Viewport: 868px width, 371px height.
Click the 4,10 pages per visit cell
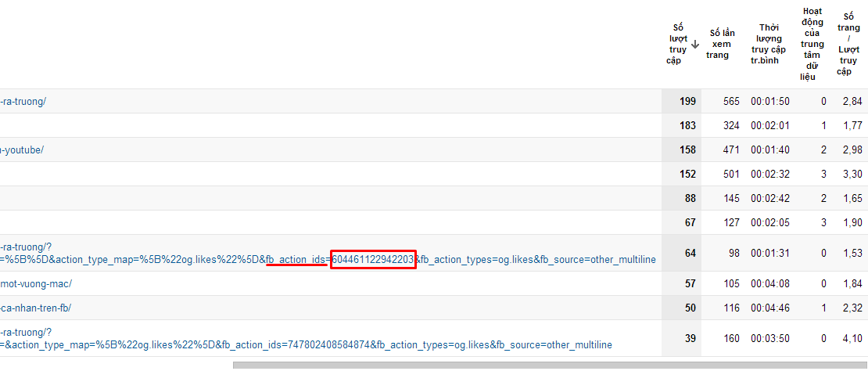tap(852, 338)
